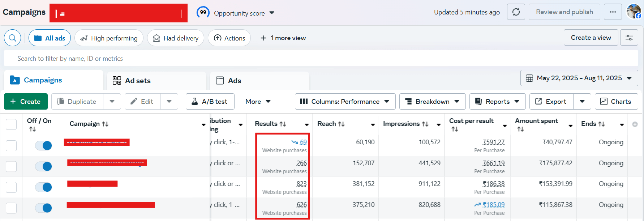The height and width of the screenshot is (221, 644).
Task: Open the date range picker
Action: (579, 78)
